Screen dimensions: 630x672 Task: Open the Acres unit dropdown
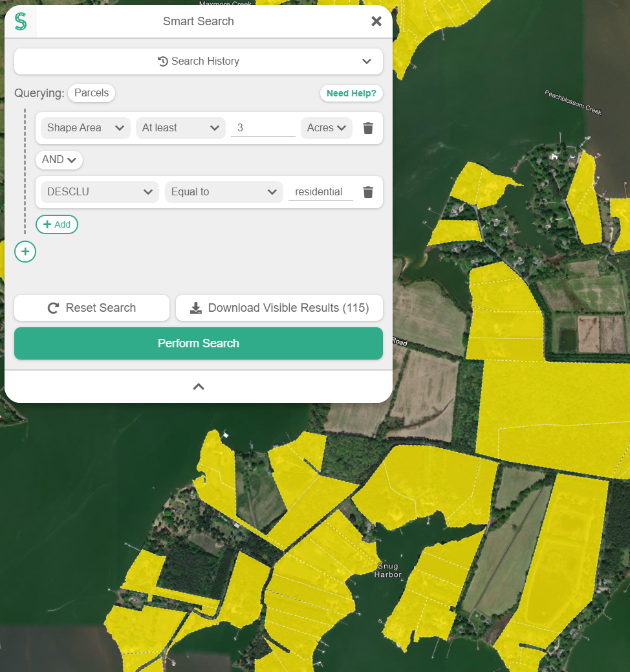pyautogui.click(x=327, y=128)
